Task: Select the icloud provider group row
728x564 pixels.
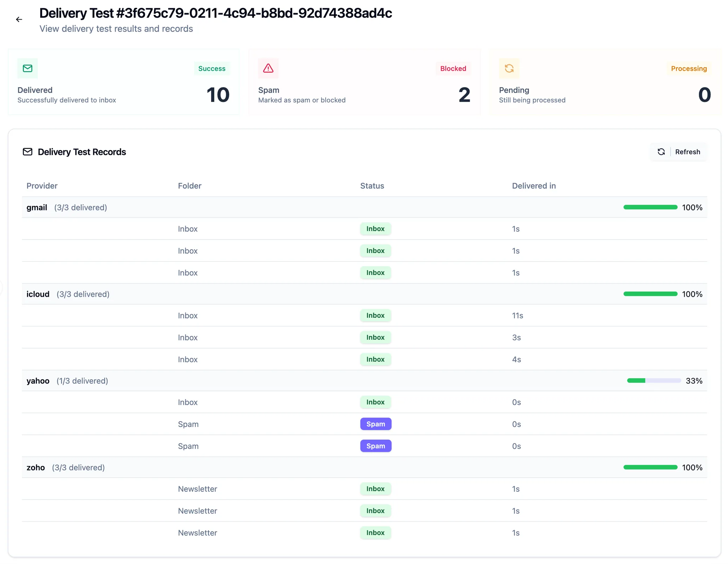Action: click(364, 294)
